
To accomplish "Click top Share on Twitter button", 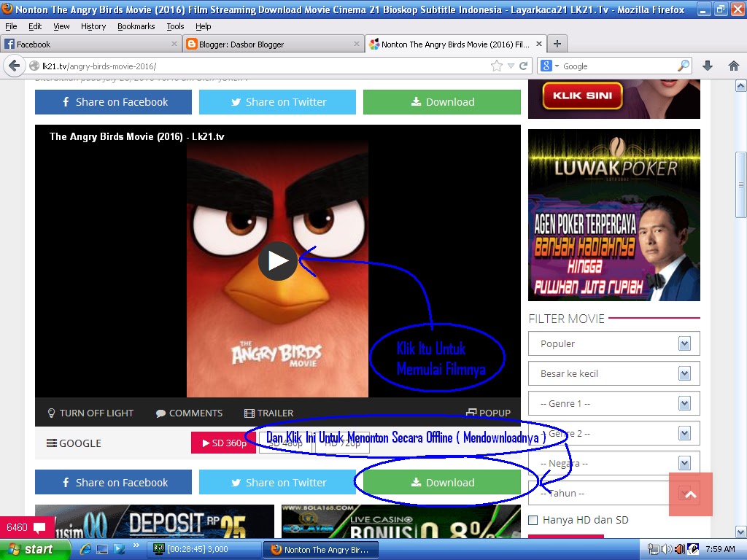I will pyautogui.click(x=277, y=102).
